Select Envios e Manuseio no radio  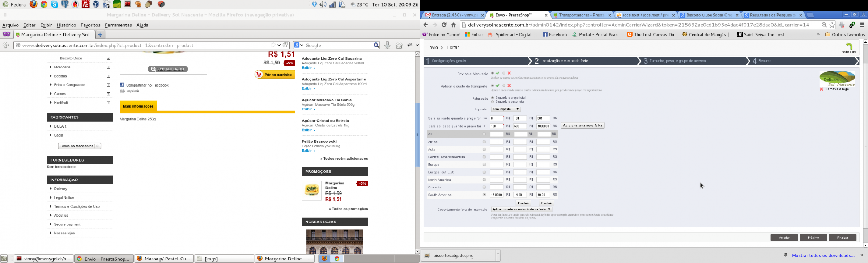504,73
